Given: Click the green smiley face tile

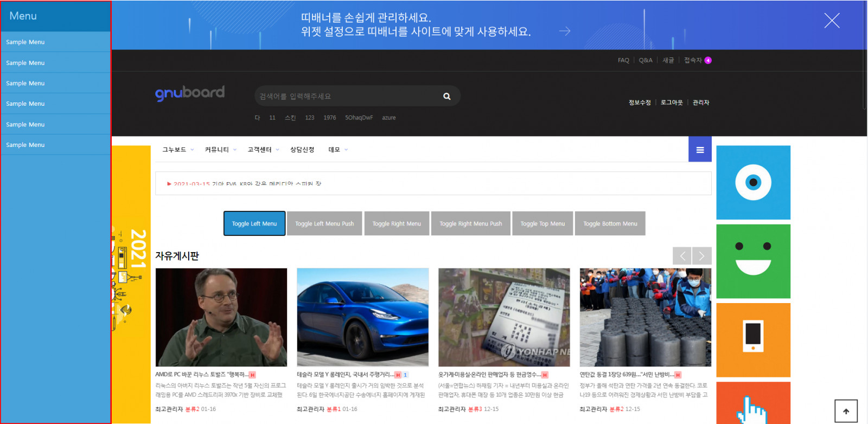Looking at the screenshot, I should click(x=753, y=261).
